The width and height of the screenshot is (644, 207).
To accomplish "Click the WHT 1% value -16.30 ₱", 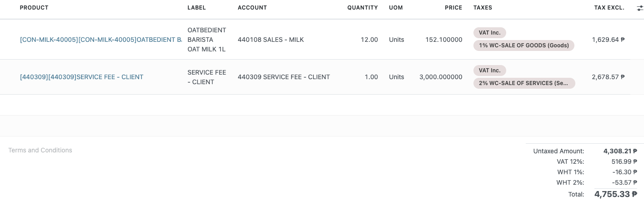I will coord(625,172).
